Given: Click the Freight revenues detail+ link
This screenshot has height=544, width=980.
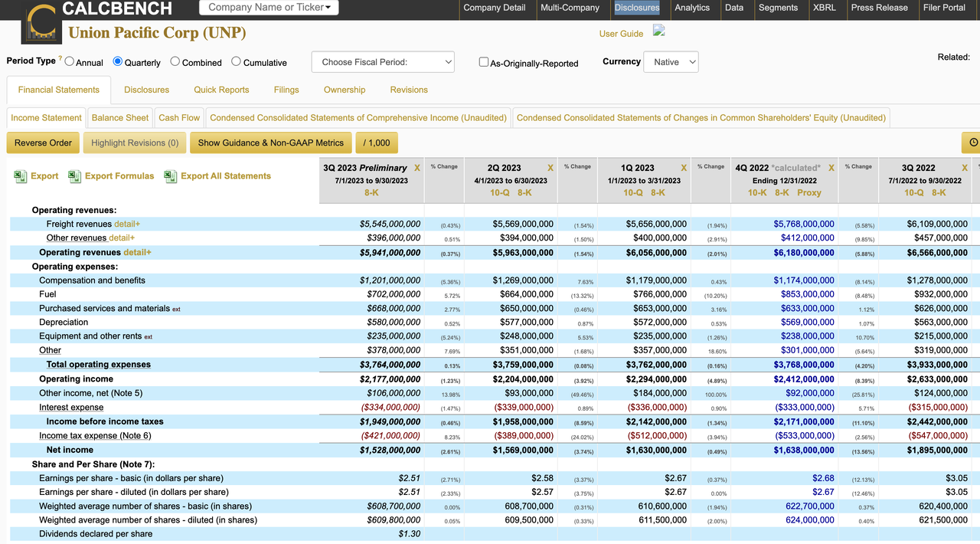Looking at the screenshot, I should click(127, 224).
